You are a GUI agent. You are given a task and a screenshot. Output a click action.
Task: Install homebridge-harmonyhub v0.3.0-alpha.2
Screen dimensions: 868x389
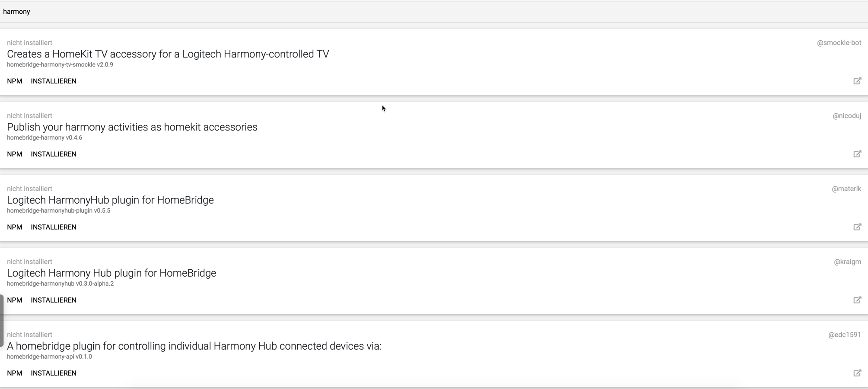point(54,300)
